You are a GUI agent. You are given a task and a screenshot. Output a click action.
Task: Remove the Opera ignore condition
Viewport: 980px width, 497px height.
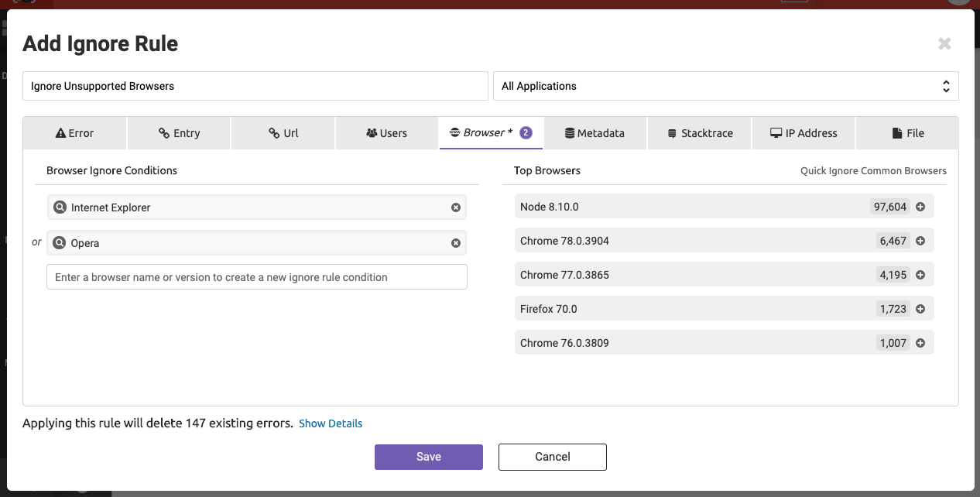pyautogui.click(x=456, y=243)
